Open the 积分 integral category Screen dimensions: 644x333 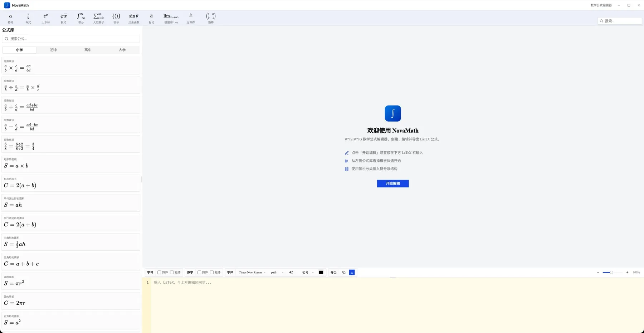tap(81, 18)
